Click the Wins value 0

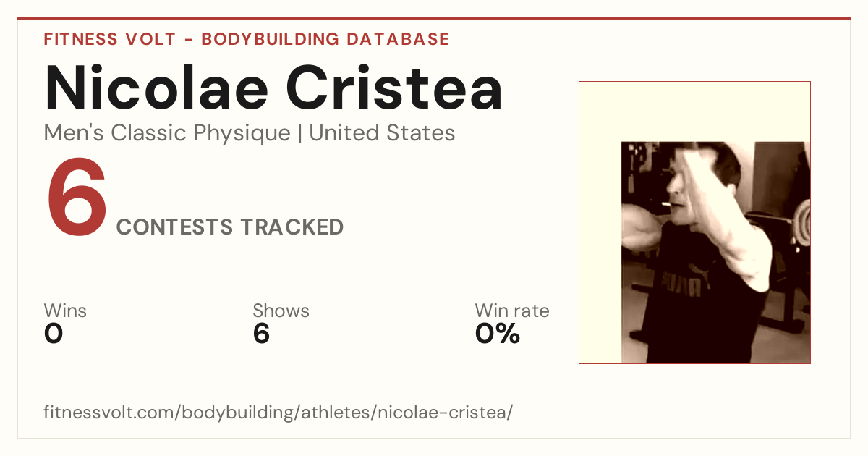point(54,334)
